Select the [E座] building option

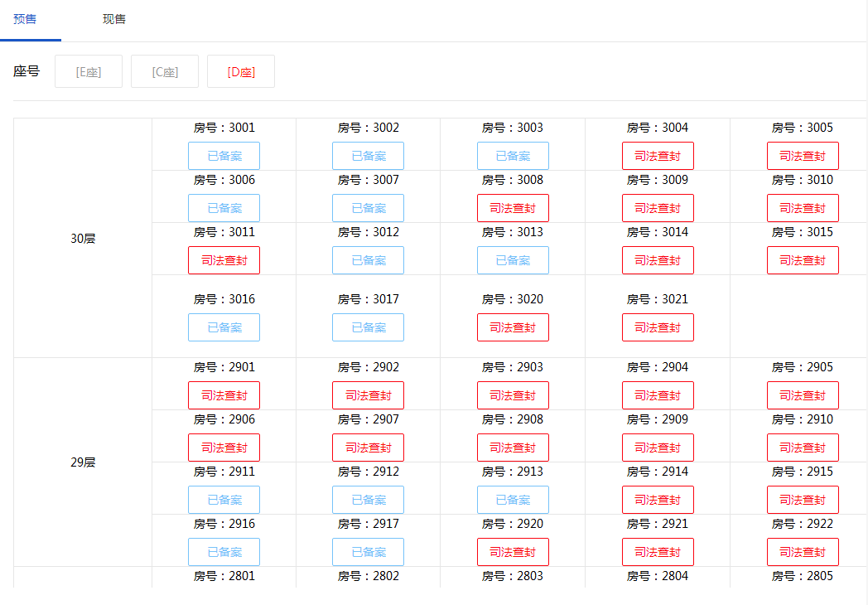89,72
